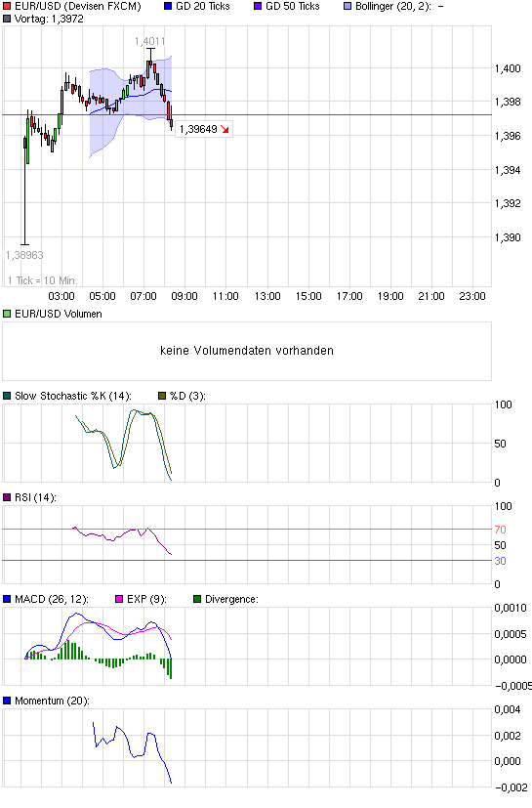Click the 03:00 time axis label
The width and height of the screenshot is (532, 808).
61,296
